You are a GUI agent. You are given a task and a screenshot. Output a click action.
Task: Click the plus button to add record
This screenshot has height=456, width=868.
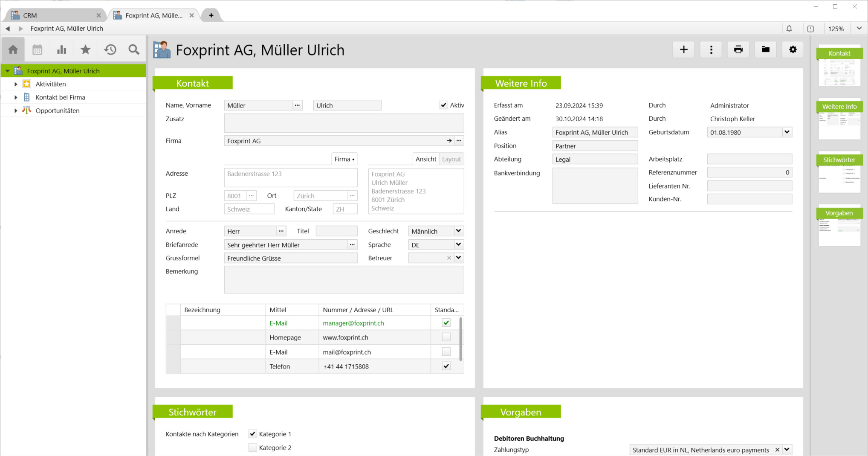click(x=683, y=49)
